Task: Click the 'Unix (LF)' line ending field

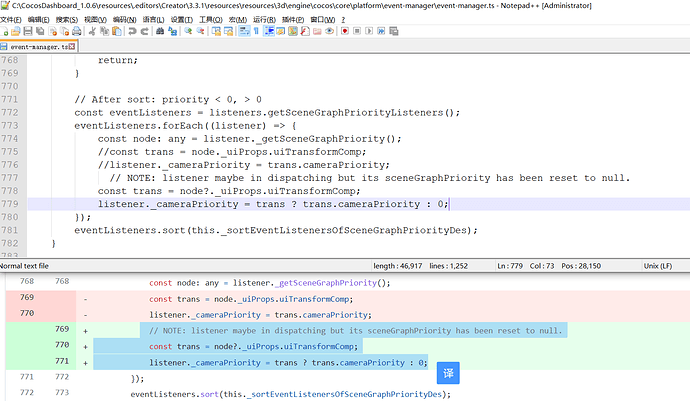Action: pyautogui.click(x=658, y=266)
